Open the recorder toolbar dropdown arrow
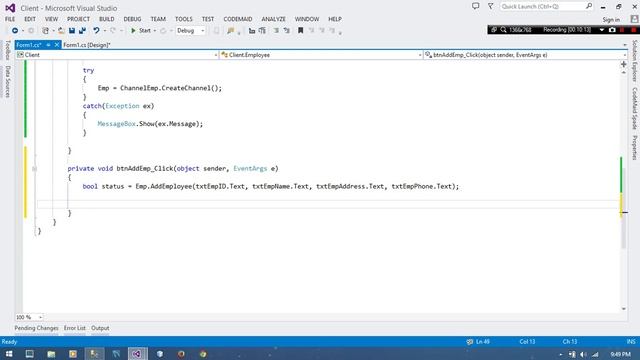This screenshot has width=640, height=360. click(x=602, y=30)
